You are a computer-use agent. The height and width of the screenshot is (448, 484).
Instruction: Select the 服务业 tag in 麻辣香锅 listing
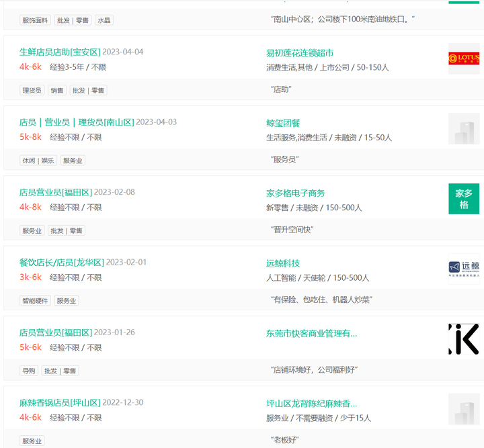pyautogui.click(x=32, y=441)
